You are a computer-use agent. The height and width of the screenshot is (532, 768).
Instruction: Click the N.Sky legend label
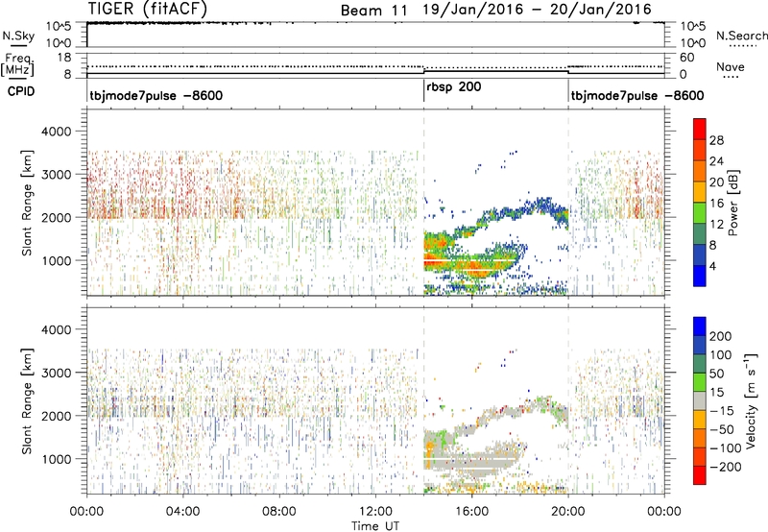tap(18, 36)
